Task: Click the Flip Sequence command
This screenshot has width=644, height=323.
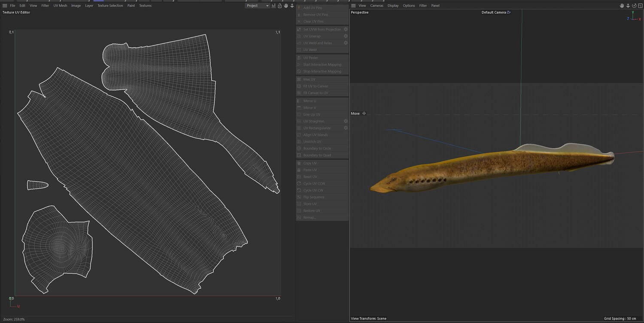Action: click(322, 197)
